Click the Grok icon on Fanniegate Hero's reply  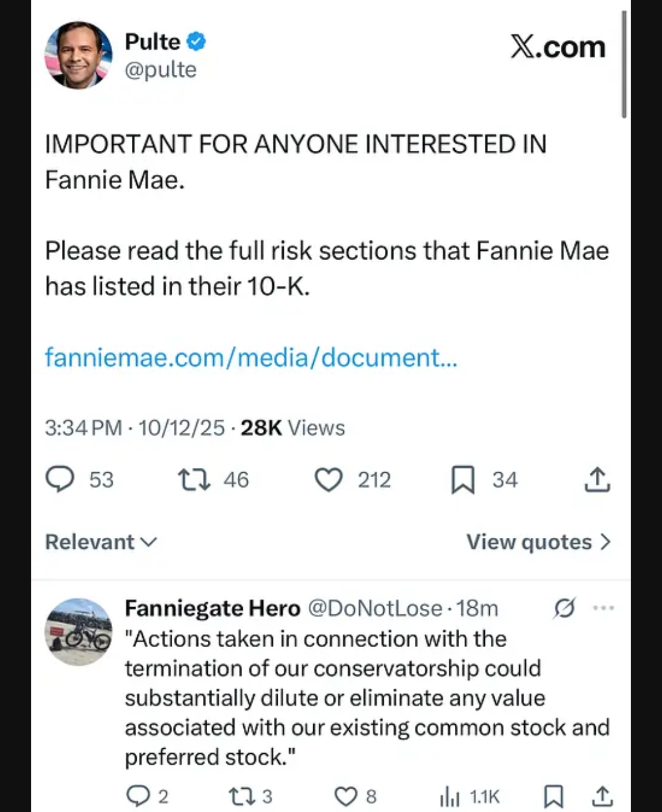564,608
